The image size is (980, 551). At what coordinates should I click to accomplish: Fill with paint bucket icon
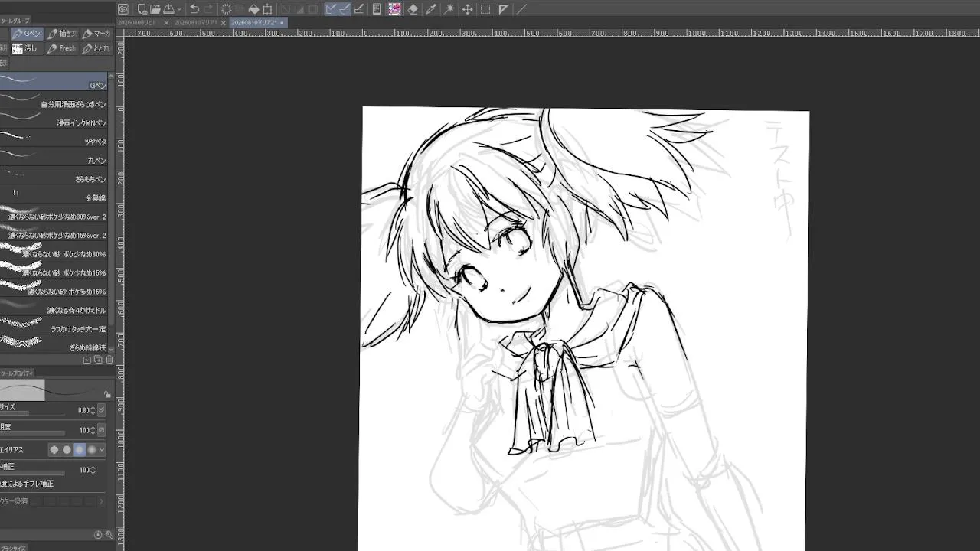tap(253, 9)
